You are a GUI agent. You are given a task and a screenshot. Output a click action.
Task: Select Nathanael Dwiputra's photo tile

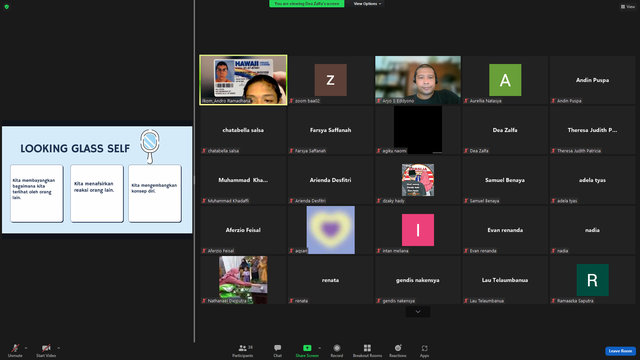pos(243,280)
